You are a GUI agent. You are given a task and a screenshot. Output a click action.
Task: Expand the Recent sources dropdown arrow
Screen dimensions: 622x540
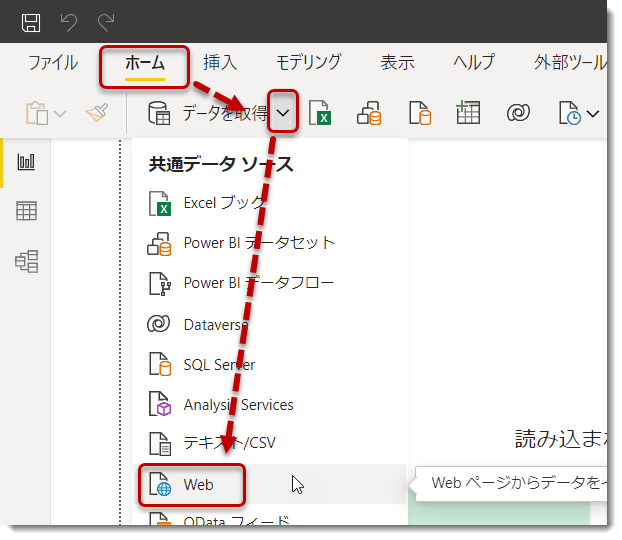pyautogui.click(x=593, y=114)
